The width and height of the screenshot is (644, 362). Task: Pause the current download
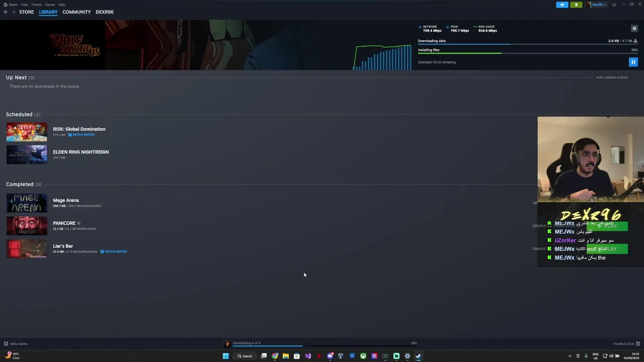633,62
